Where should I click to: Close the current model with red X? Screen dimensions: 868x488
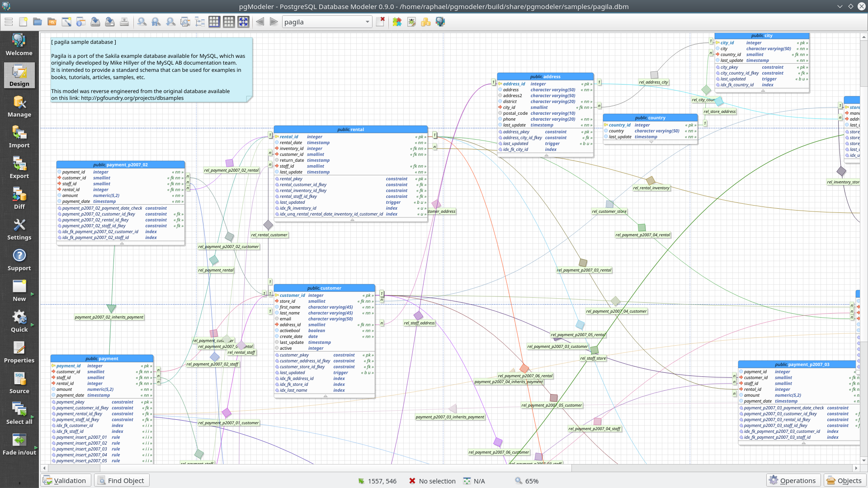click(x=381, y=21)
